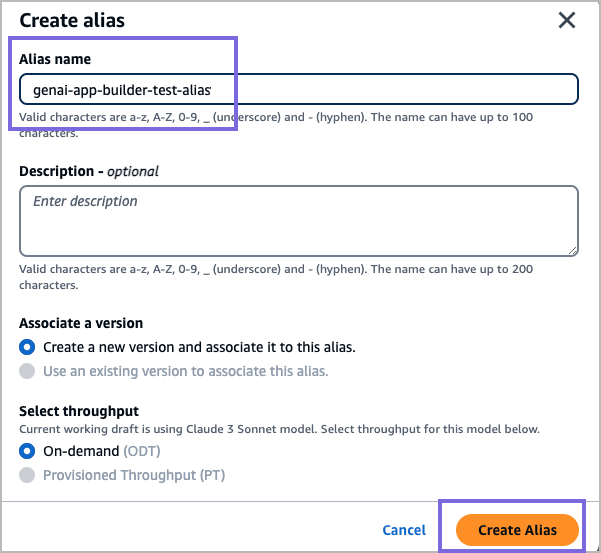This screenshot has width=601, height=553.
Task: Click the Description box resize handle
Action: pyautogui.click(x=572, y=250)
